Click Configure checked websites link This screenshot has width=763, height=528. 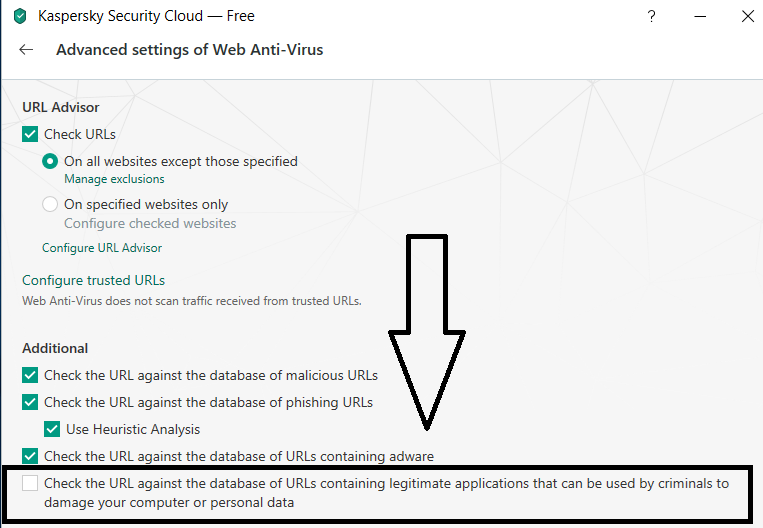[150, 223]
